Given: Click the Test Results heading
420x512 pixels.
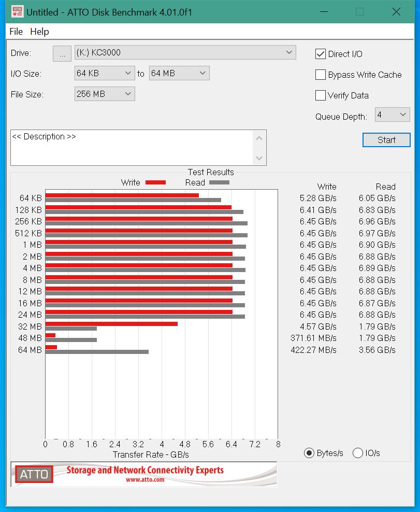Looking at the screenshot, I should tap(211, 172).
